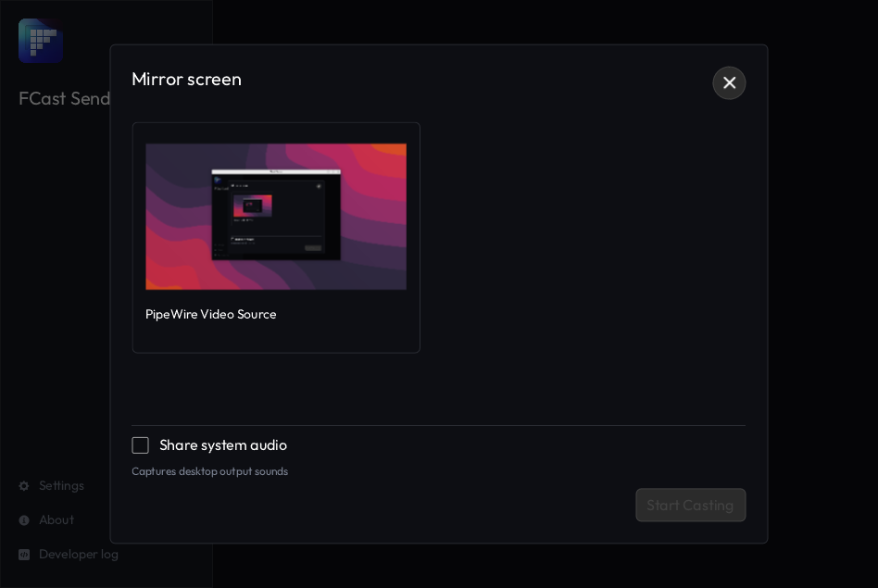The image size is (878, 588).
Task: Open the About sidebar item
Action: click(x=46, y=520)
